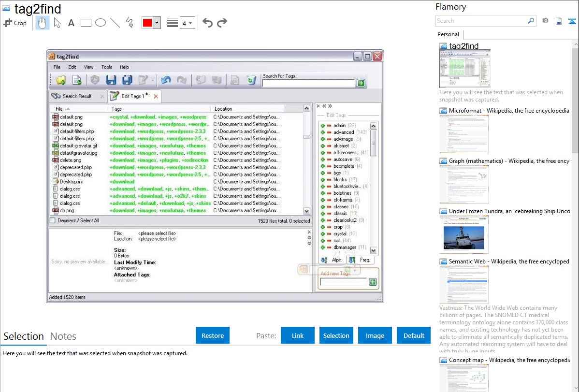579x392 pixels.
Task: Open the Tools menu in tag2find
Action: [x=107, y=67]
